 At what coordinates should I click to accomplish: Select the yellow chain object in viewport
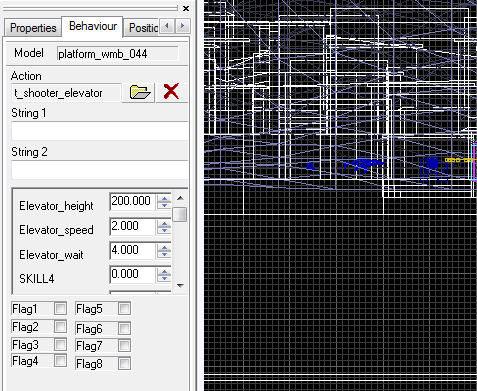pos(459,160)
